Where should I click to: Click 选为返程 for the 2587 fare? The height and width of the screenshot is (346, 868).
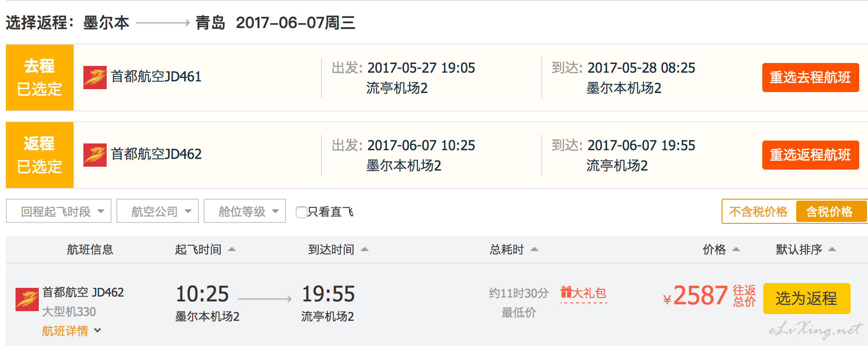click(x=806, y=299)
